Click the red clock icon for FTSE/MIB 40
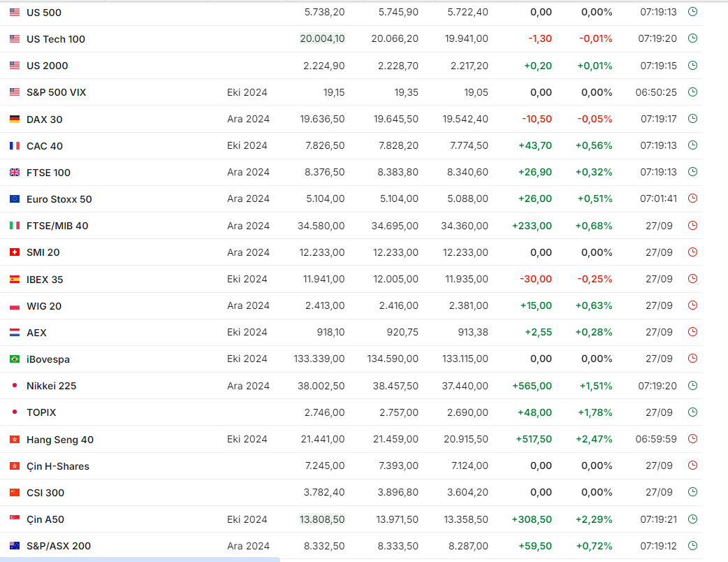The height and width of the screenshot is (562, 728). [x=692, y=226]
